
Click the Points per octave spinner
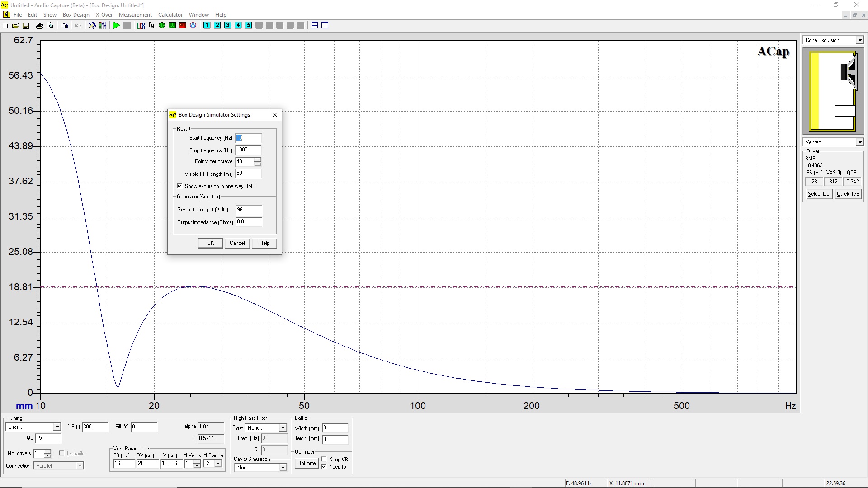tap(257, 162)
